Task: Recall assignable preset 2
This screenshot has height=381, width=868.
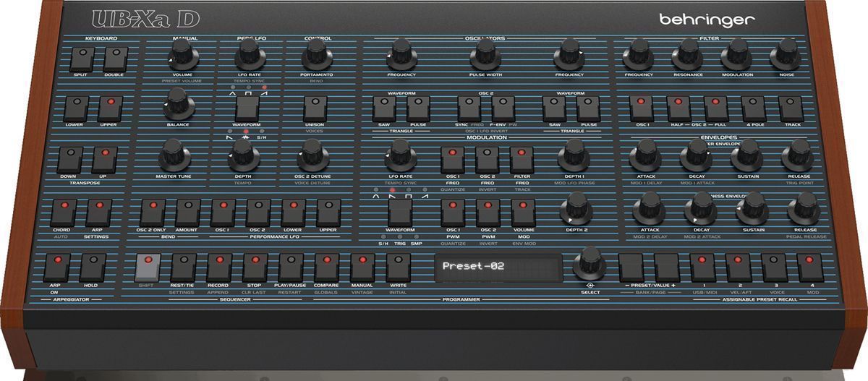Action: tap(739, 267)
